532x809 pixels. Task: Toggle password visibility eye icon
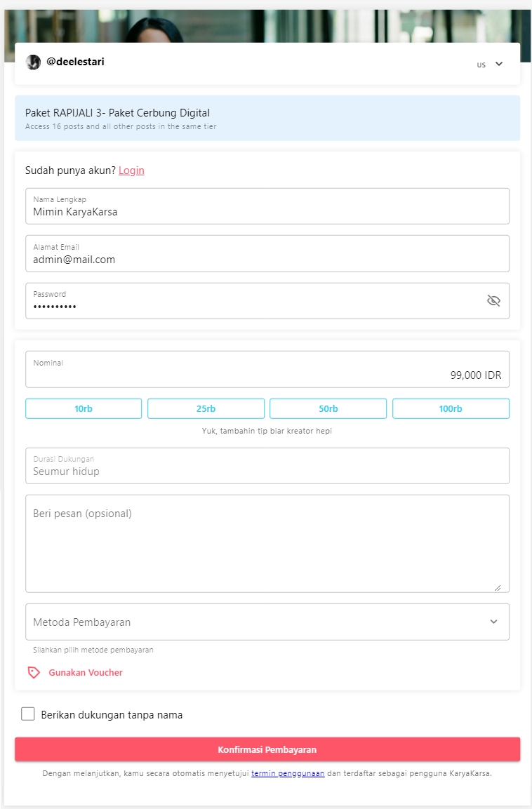pyautogui.click(x=493, y=301)
